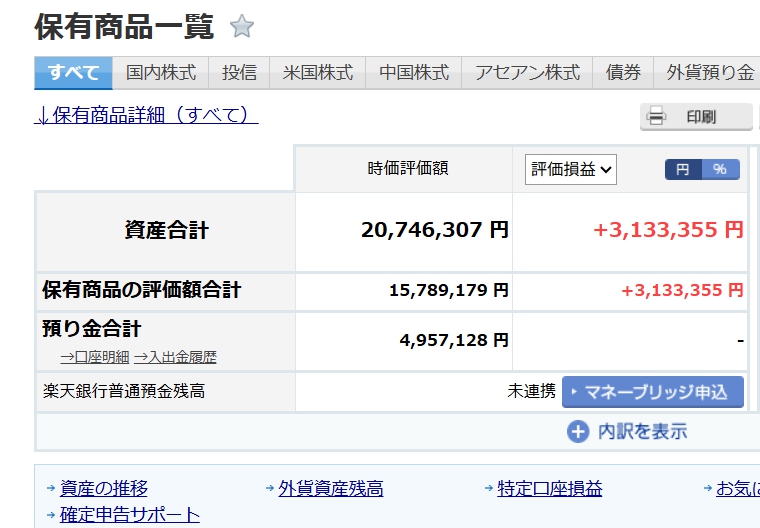Jump to 保有商品詳細（すべて） link
The image size is (760, 528).
click(x=146, y=115)
